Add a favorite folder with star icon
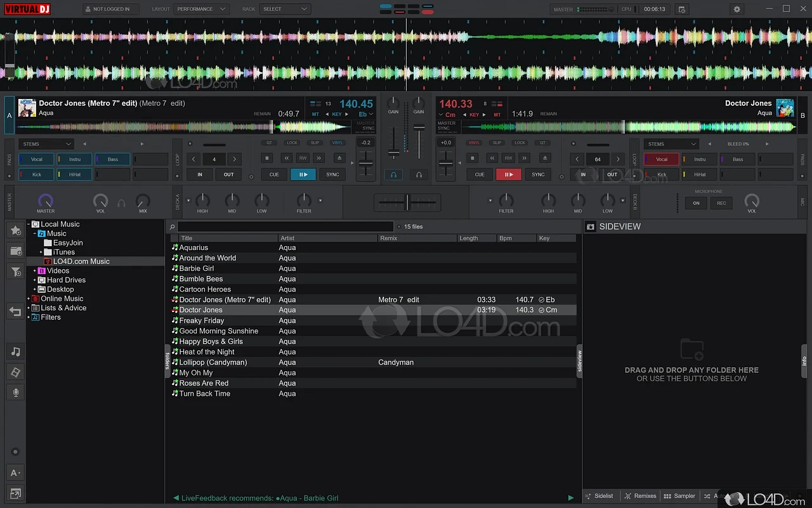812x508 pixels. click(16, 230)
